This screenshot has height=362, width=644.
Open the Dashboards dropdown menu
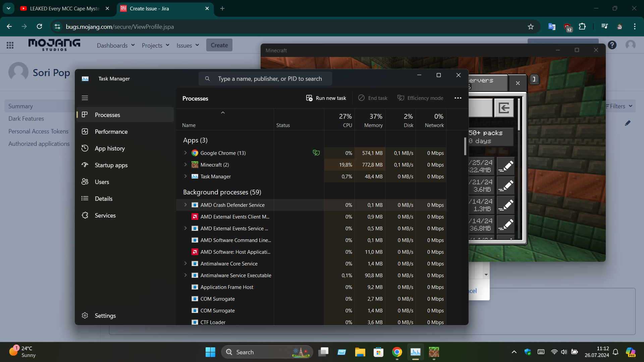tap(116, 45)
